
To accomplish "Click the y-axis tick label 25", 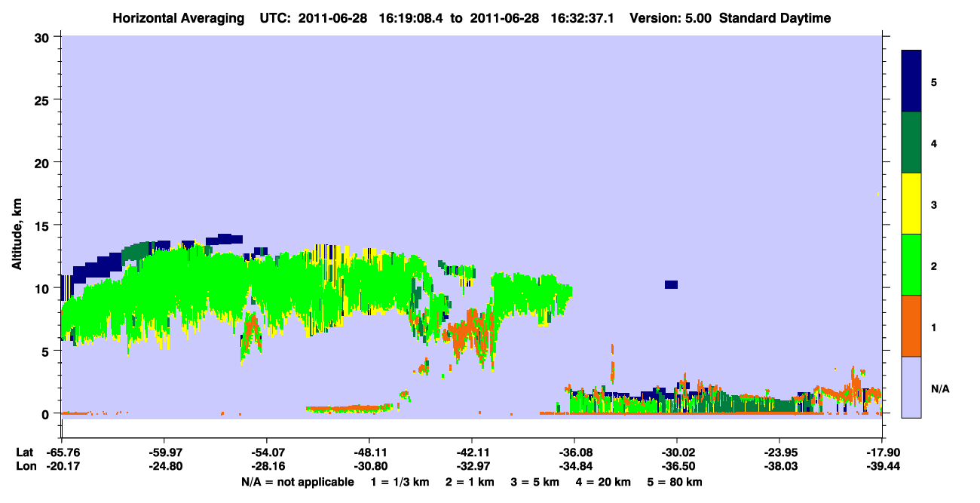I will [42, 100].
